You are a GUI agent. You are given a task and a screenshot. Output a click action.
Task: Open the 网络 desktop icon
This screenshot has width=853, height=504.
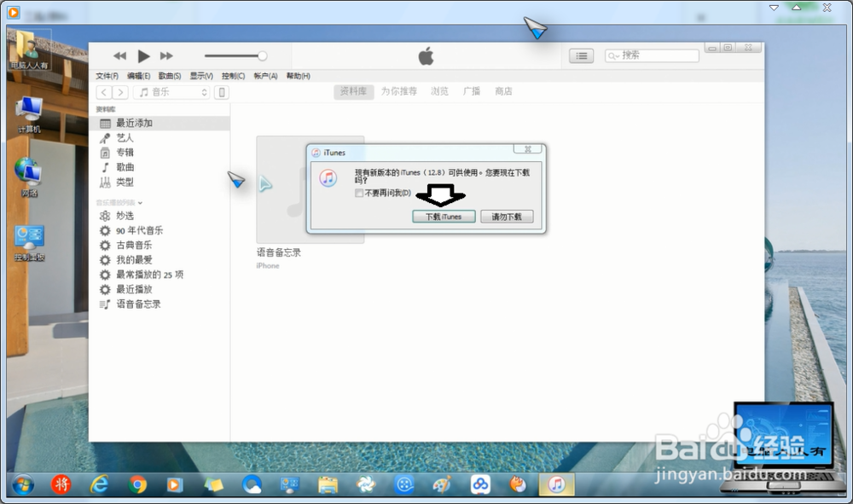point(29,177)
